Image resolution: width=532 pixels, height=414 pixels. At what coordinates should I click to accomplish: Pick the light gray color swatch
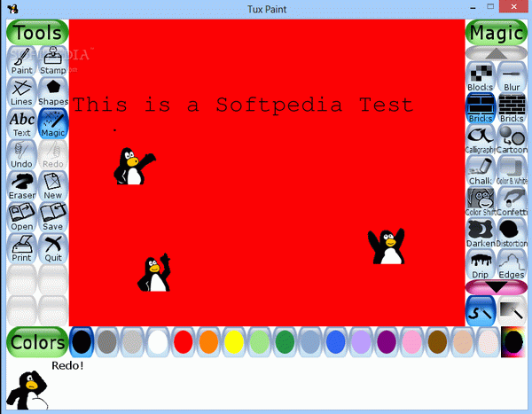point(132,342)
